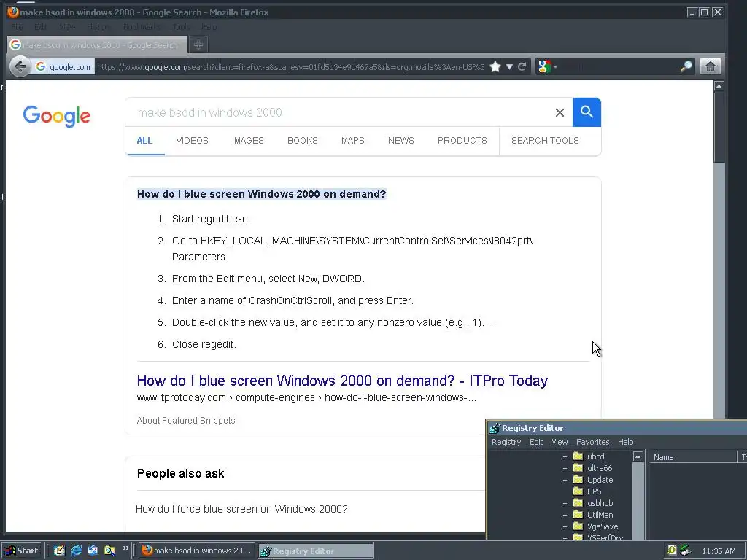The width and height of the screenshot is (747, 560).
Task: Click the 'Enter a name of CrashOnCtrlScroll' step
Action: click(293, 301)
